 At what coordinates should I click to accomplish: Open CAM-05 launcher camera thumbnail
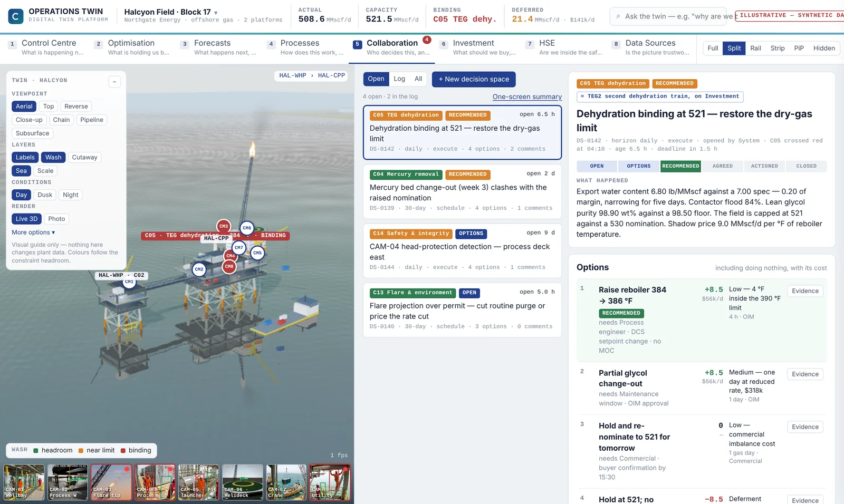[199, 482]
